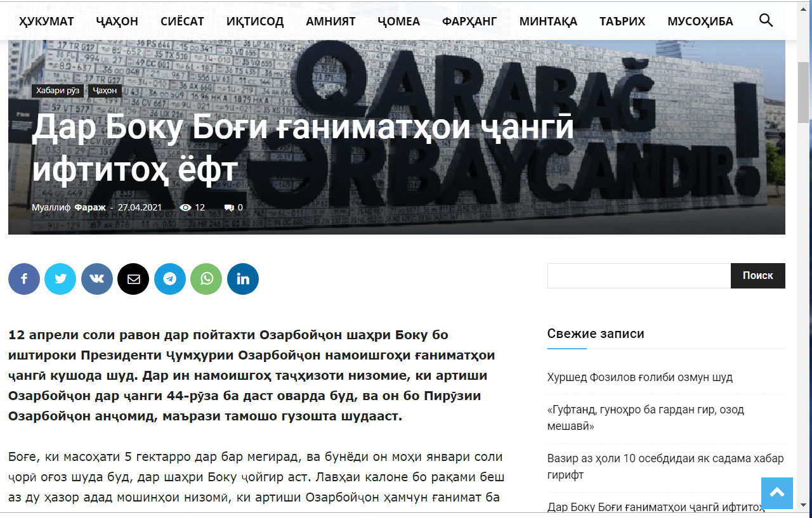This screenshot has width=812, height=518.
Task: Open the МИНТАҚА menu item
Action: [548, 22]
